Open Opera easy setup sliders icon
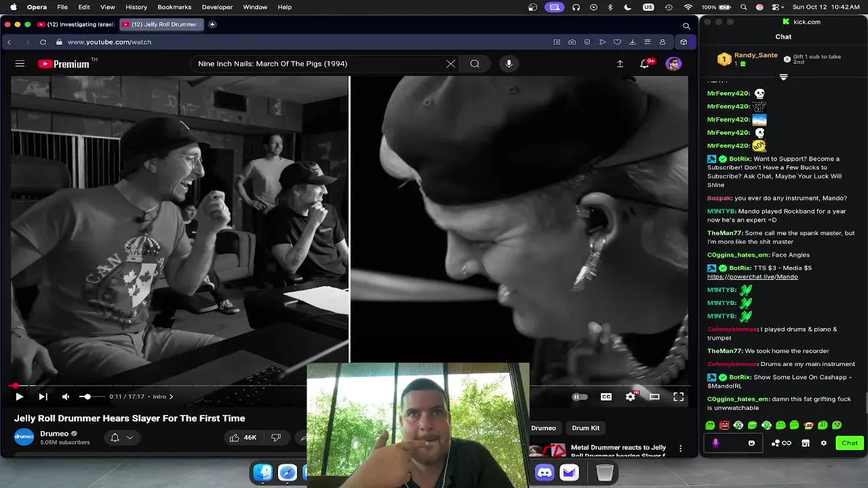868x488 pixels. [647, 42]
